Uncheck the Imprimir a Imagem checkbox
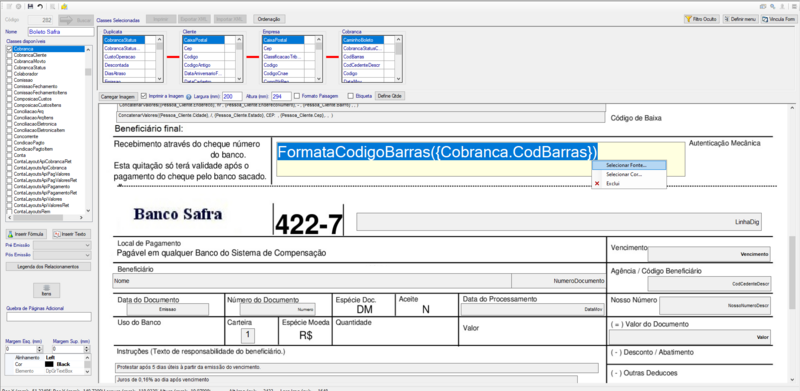This screenshot has height=391, width=800. [x=144, y=95]
